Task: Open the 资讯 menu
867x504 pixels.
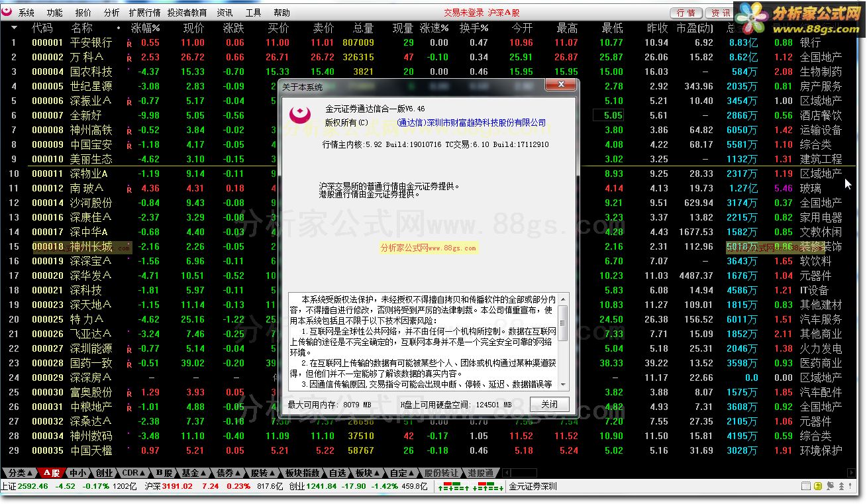Action: [225, 13]
